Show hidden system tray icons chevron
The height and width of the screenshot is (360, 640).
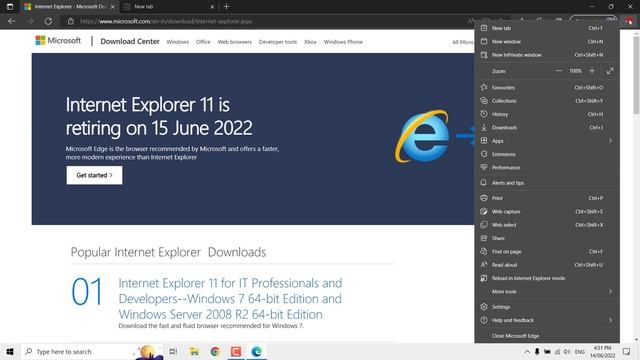point(527,351)
